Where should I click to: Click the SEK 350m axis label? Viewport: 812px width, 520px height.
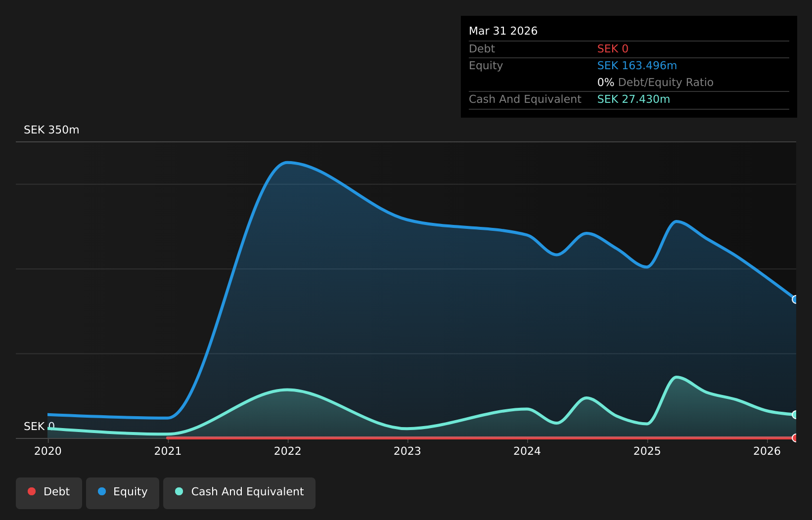[x=51, y=130]
